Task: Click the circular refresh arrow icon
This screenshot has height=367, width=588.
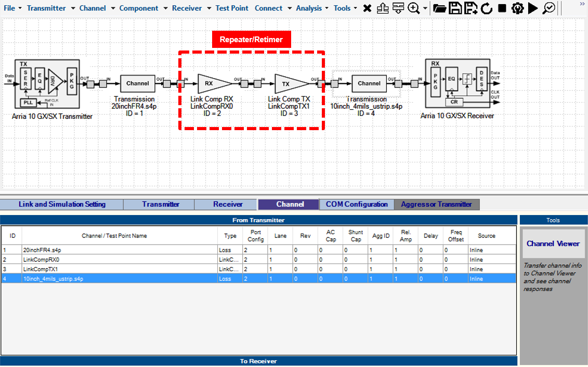Action: [x=487, y=8]
